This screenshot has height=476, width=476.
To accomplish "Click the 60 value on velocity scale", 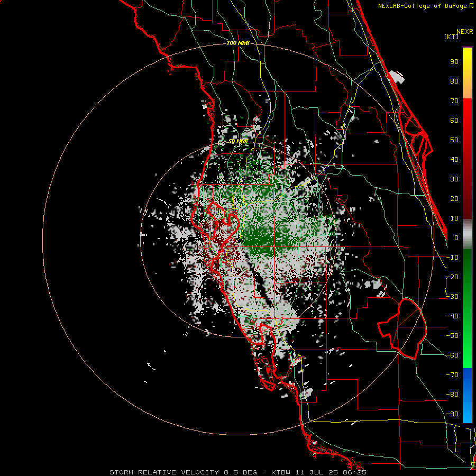I will coord(454,120).
